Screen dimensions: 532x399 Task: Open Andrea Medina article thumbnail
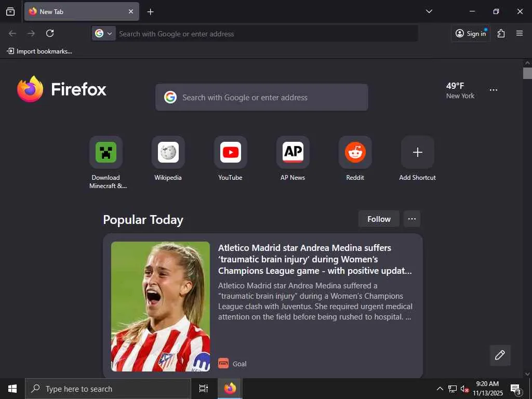click(x=161, y=307)
